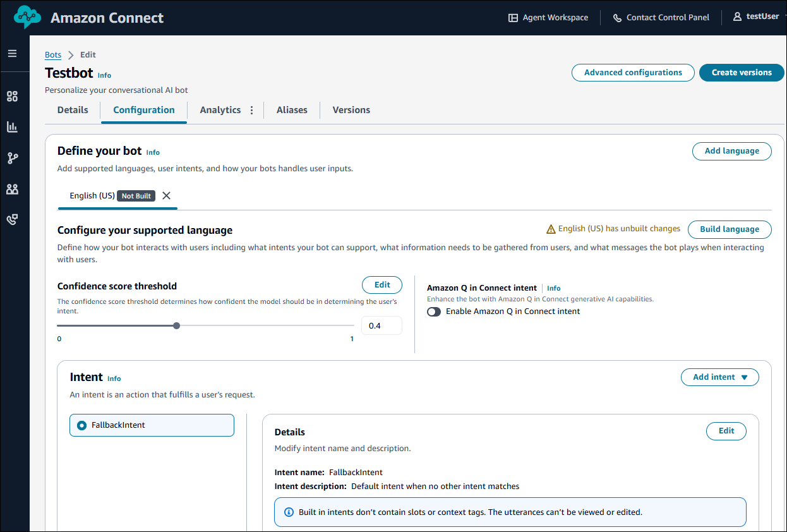Open the routing flows sidebar icon
Viewport: 787px width, 532px height.
pyautogui.click(x=12, y=158)
